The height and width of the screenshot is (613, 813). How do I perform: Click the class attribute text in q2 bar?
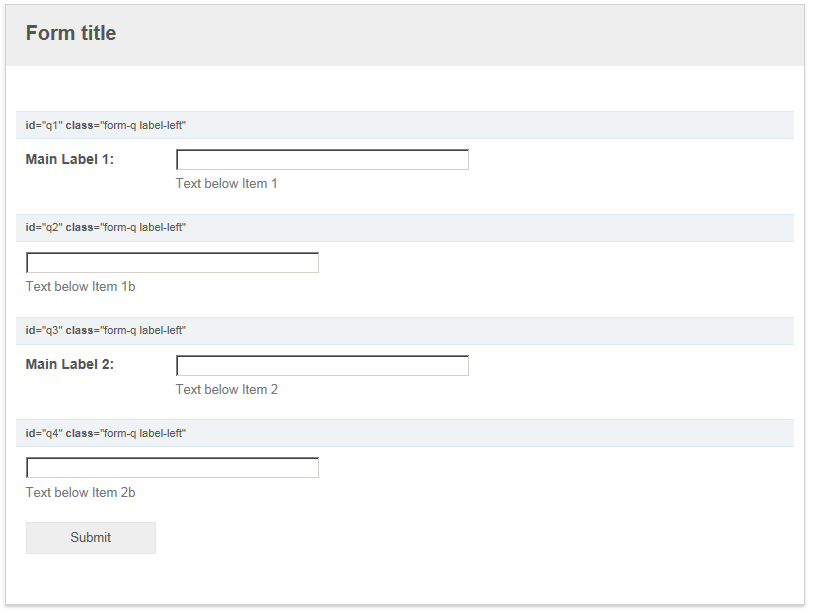[x=126, y=228]
